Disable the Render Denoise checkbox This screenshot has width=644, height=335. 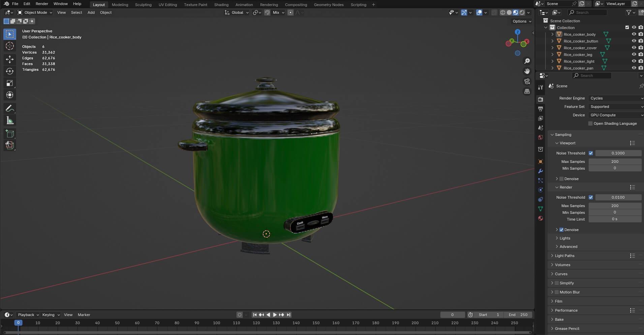[561, 230]
